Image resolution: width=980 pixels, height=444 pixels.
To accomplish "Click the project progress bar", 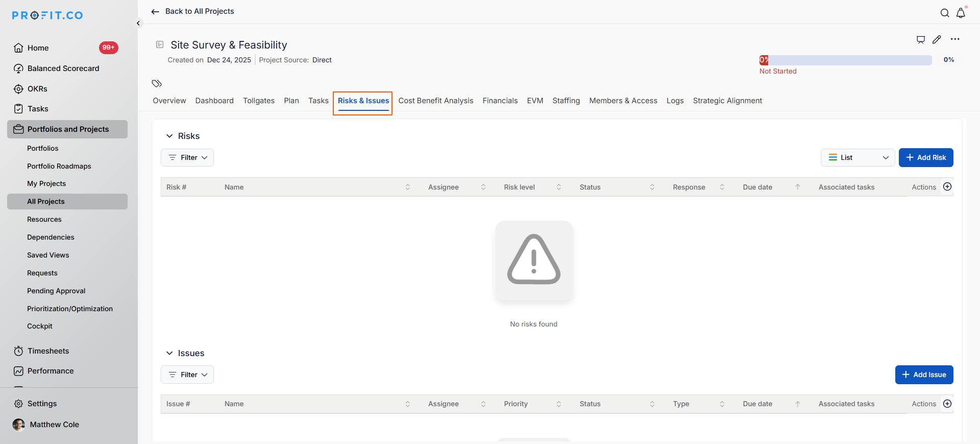I will pyautogui.click(x=845, y=60).
